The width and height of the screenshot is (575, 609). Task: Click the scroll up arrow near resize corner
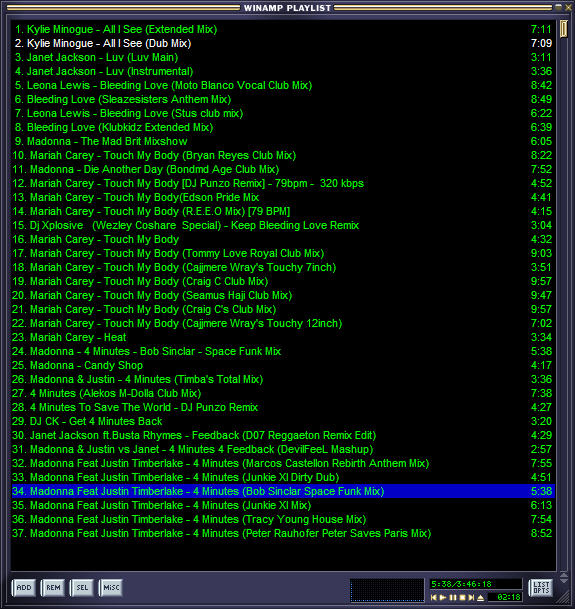564,574
